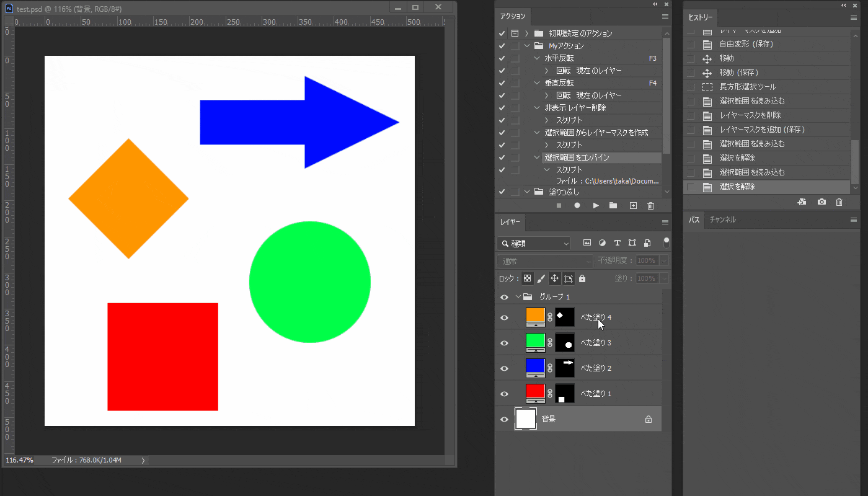Set history brush source at 移動 (保存)
The height and width of the screenshot is (496, 868).
[691, 73]
